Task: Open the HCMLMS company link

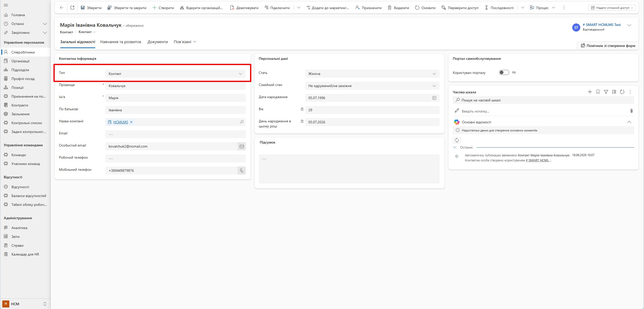Action: click(x=120, y=122)
